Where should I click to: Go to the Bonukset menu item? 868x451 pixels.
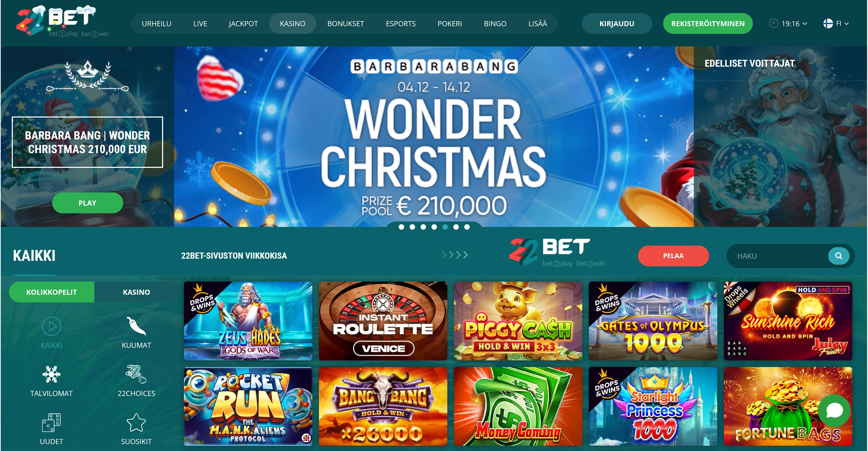(x=345, y=24)
